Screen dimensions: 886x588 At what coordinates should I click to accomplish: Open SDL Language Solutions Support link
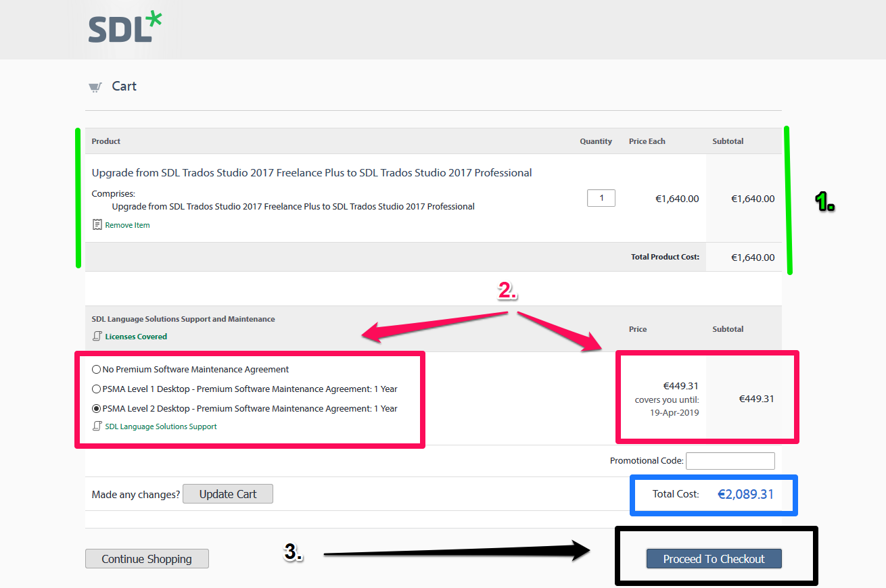161,426
